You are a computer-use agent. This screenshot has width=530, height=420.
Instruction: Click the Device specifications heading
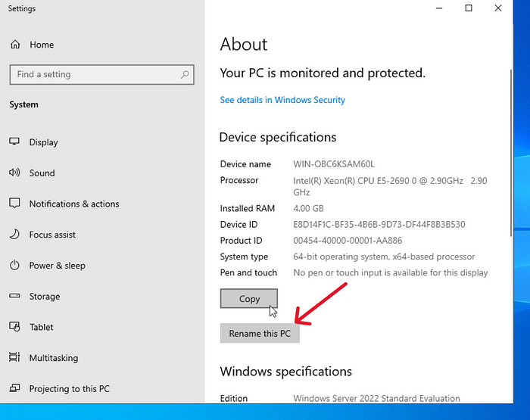tap(278, 137)
